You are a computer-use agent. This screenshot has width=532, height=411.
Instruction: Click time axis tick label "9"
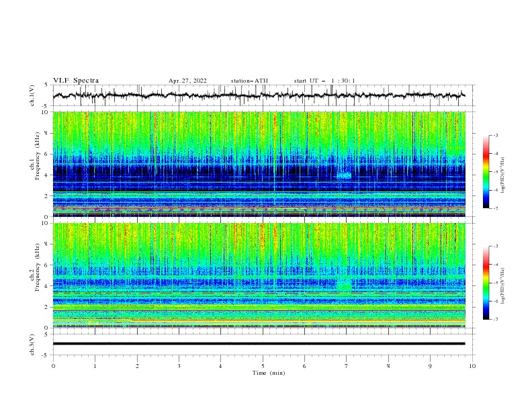coord(430,366)
